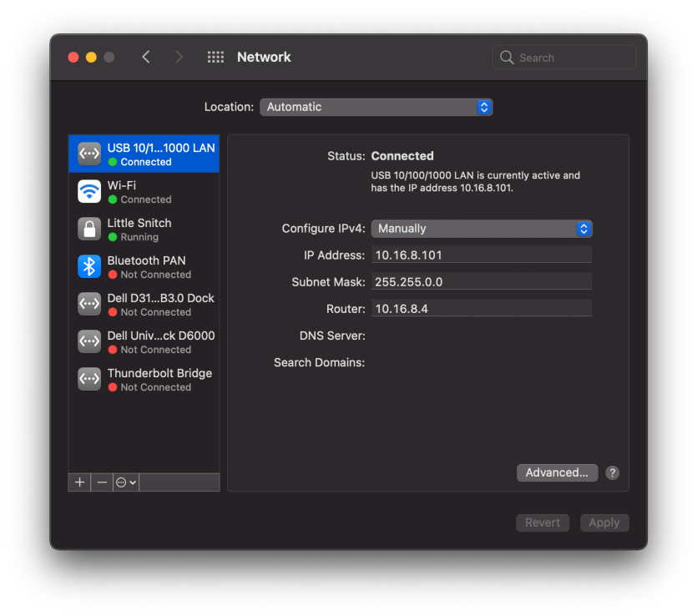Select Bluetooth PAN in the service list

[x=144, y=266]
